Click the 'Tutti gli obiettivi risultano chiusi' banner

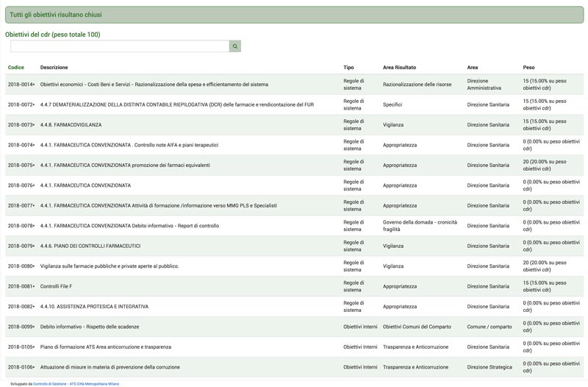click(295, 15)
